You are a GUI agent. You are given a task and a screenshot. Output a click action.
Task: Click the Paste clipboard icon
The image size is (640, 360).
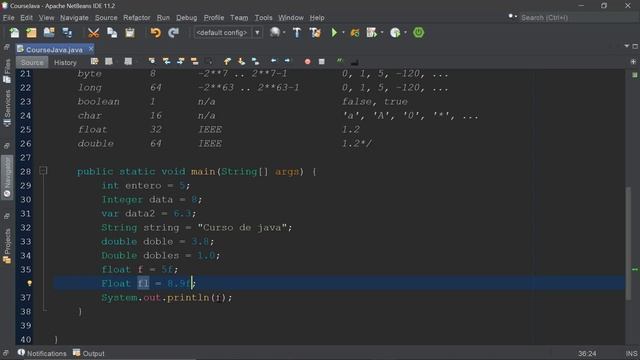click(x=130, y=33)
